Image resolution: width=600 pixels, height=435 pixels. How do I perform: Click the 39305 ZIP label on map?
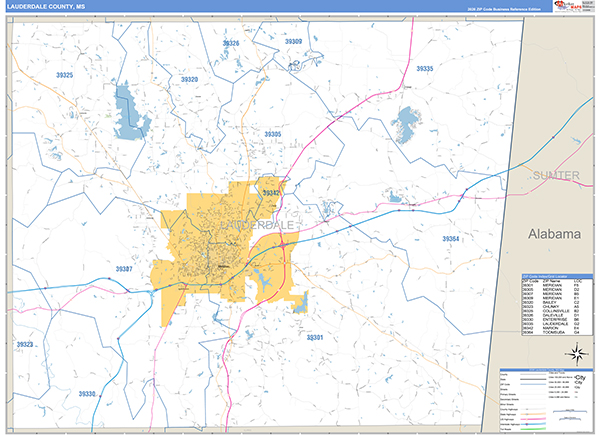(x=272, y=134)
